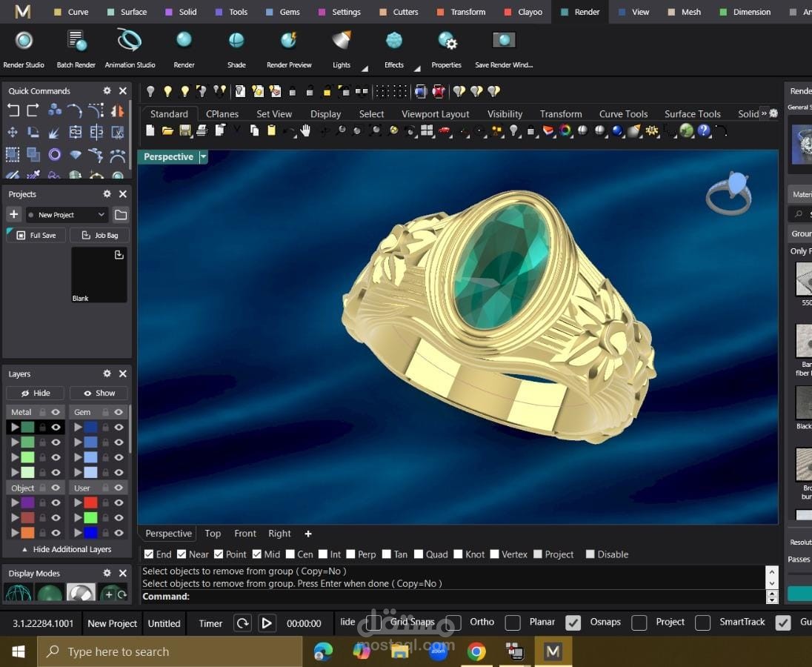Select the Shade display icon

pos(236,41)
